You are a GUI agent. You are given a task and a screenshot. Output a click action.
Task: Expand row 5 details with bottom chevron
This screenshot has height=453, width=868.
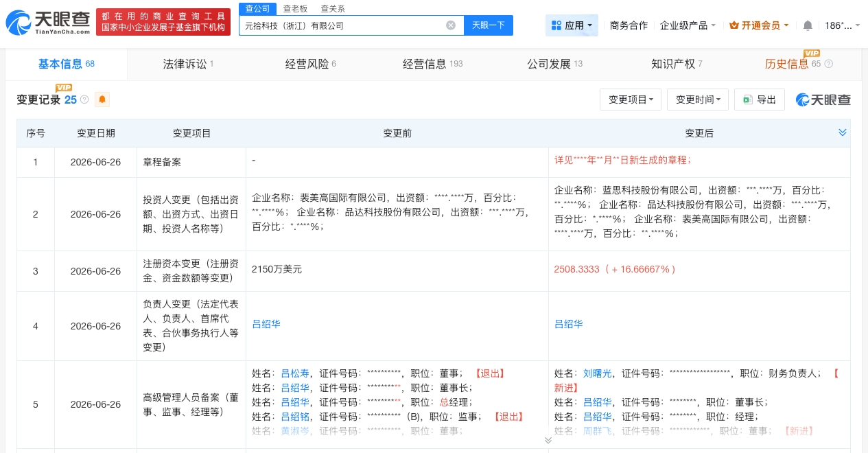[548, 440]
